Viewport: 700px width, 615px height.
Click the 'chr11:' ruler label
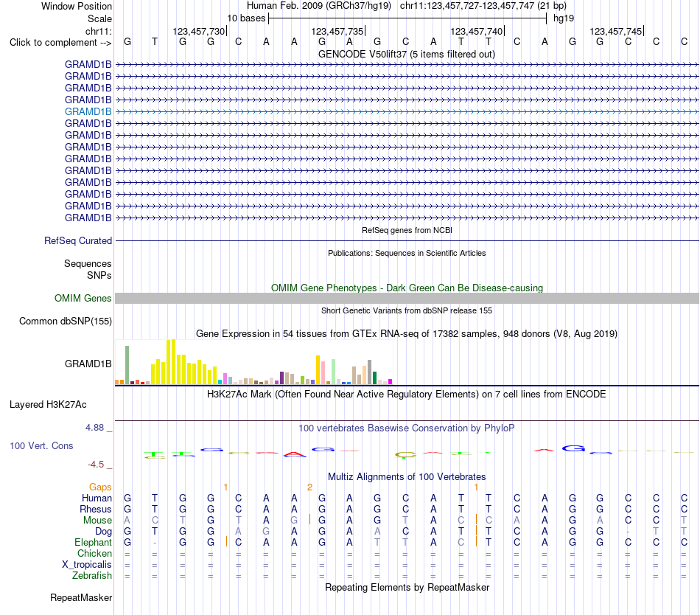pos(98,31)
